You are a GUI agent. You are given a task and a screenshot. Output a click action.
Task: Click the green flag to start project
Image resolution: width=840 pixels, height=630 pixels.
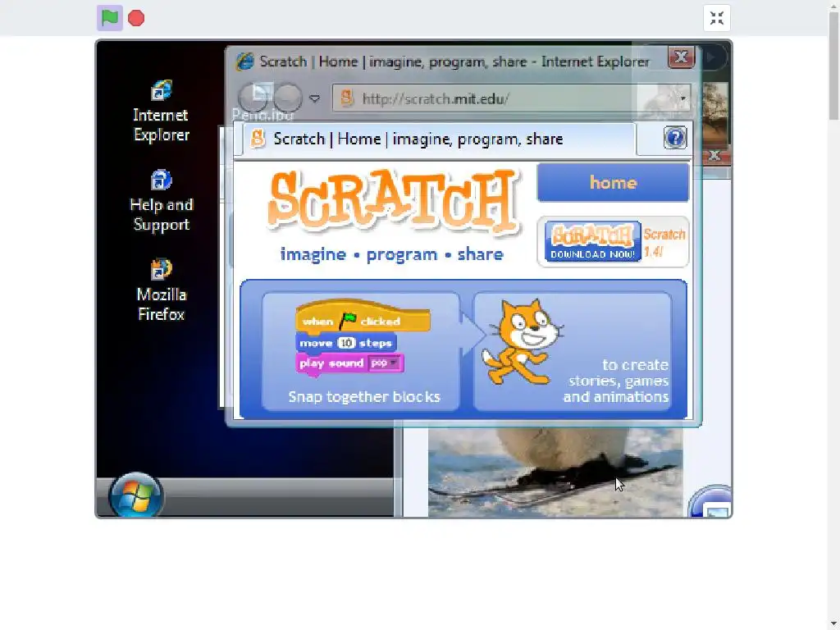click(109, 18)
